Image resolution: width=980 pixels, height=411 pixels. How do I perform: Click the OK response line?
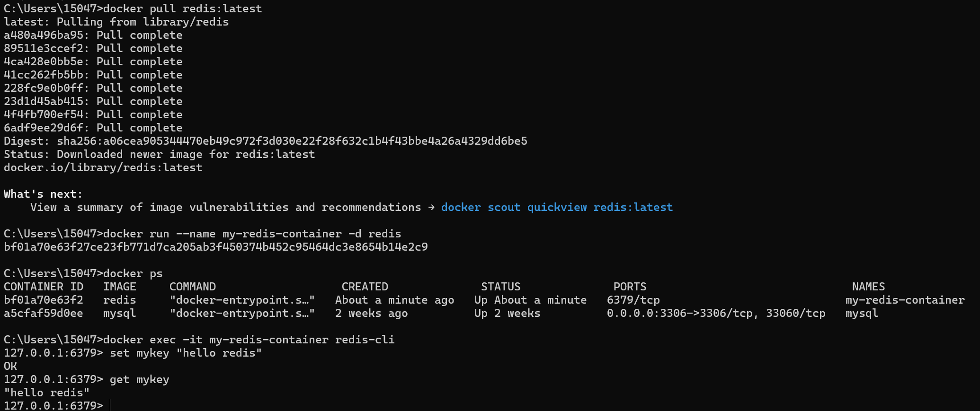click(x=10, y=366)
